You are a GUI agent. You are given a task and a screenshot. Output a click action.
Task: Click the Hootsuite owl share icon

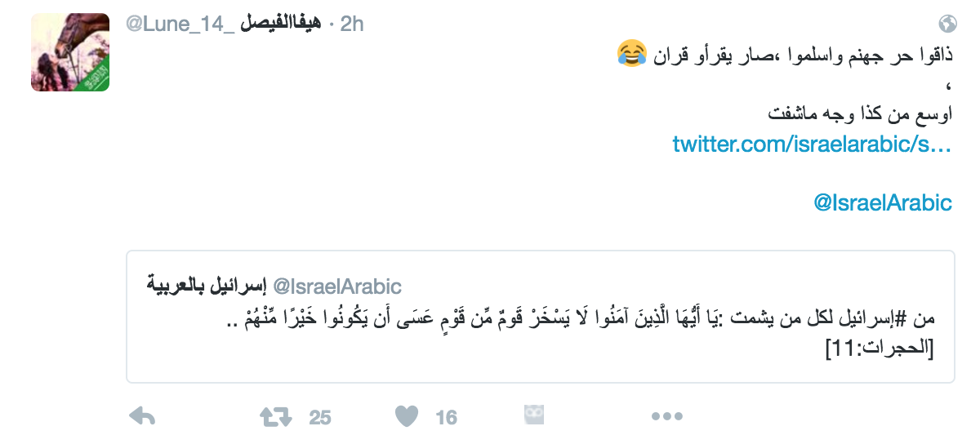[x=534, y=416]
